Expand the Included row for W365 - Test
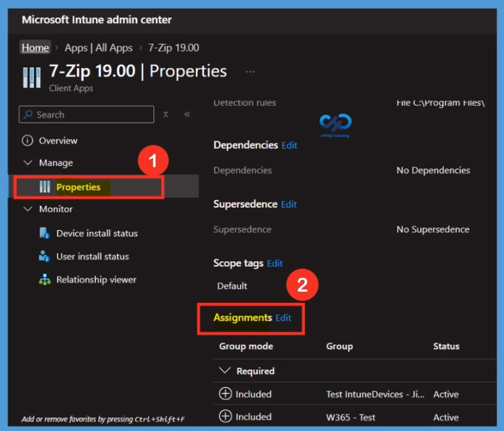The image size is (504, 431). [x=225, y=416]
